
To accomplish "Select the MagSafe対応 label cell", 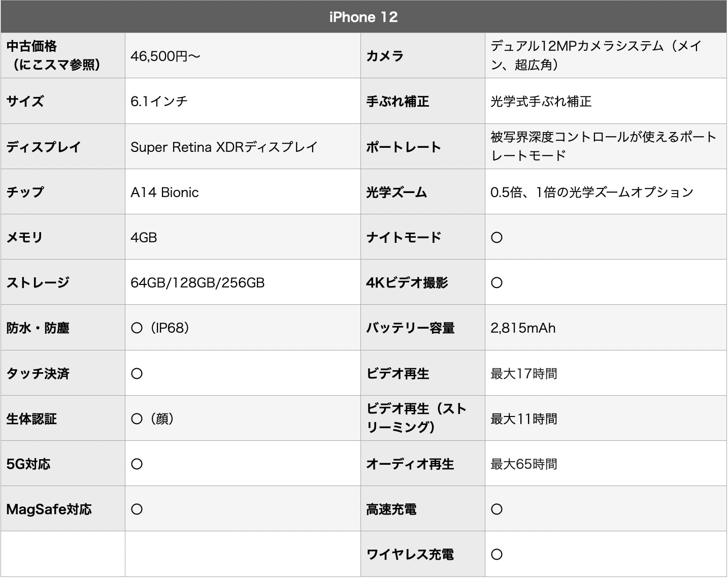I will click(x=63, y=509).
